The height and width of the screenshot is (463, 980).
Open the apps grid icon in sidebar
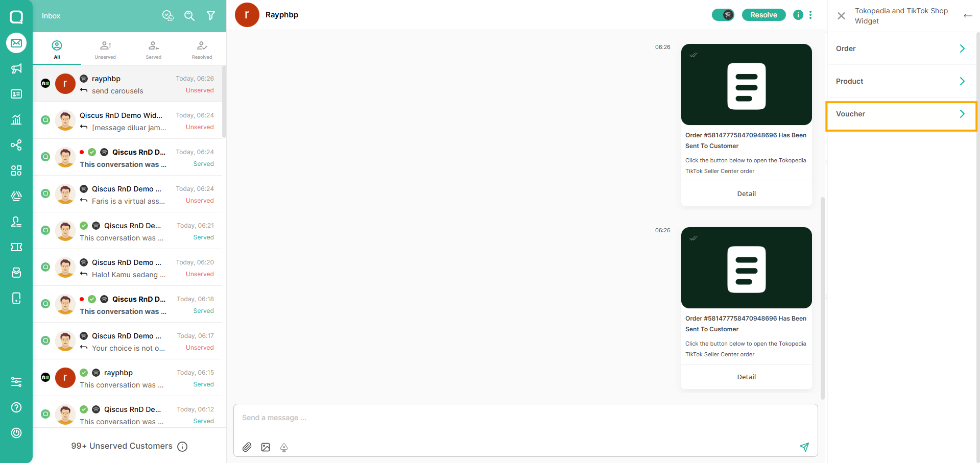click(x=16, y=170)
